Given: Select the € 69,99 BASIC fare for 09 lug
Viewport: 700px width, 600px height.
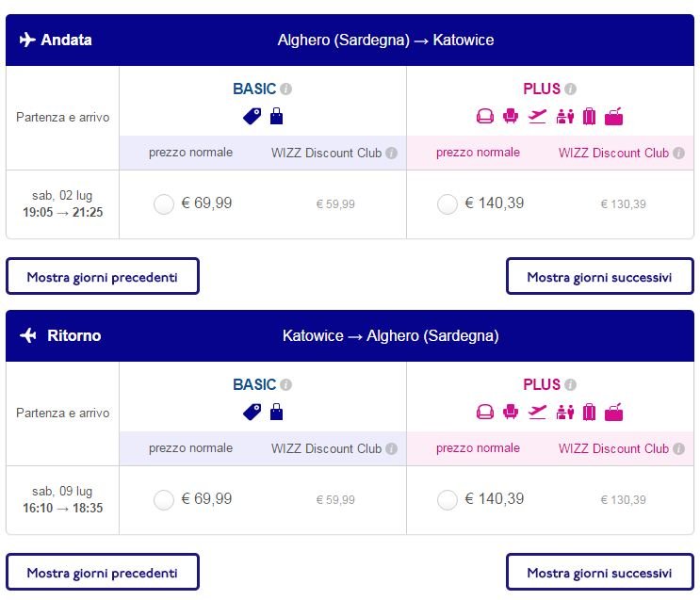Looking at the screenshot, I should pos(163,500).
